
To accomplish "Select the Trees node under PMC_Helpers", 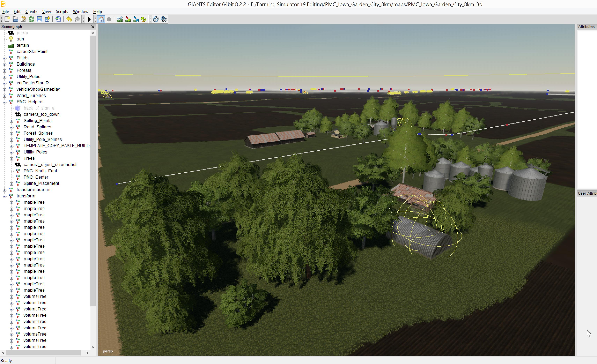I will coord(29,158).
